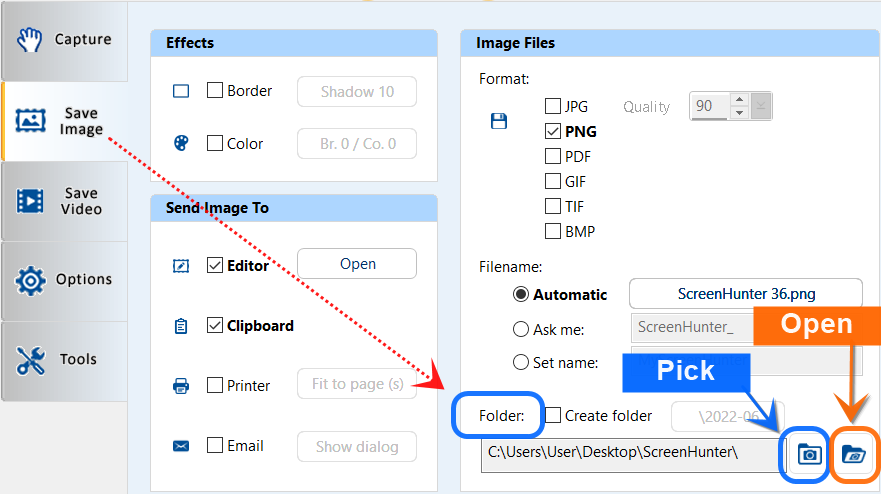Switch to the Save Image tab

64,121
